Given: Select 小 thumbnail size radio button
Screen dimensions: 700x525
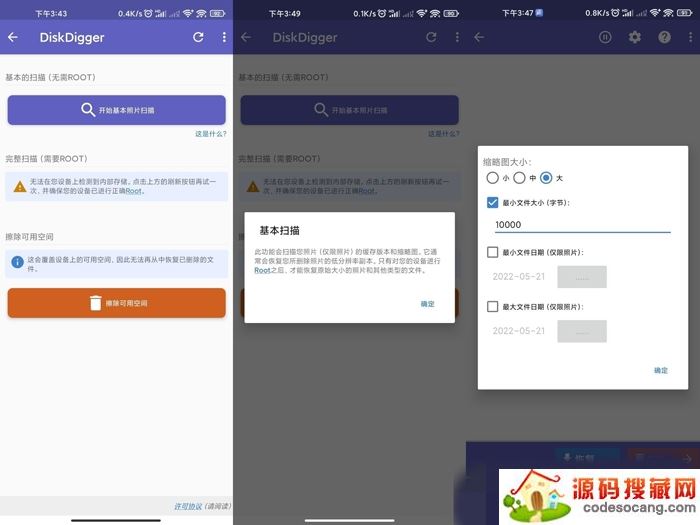Looking at the screenshot, I should click(492, 178).
